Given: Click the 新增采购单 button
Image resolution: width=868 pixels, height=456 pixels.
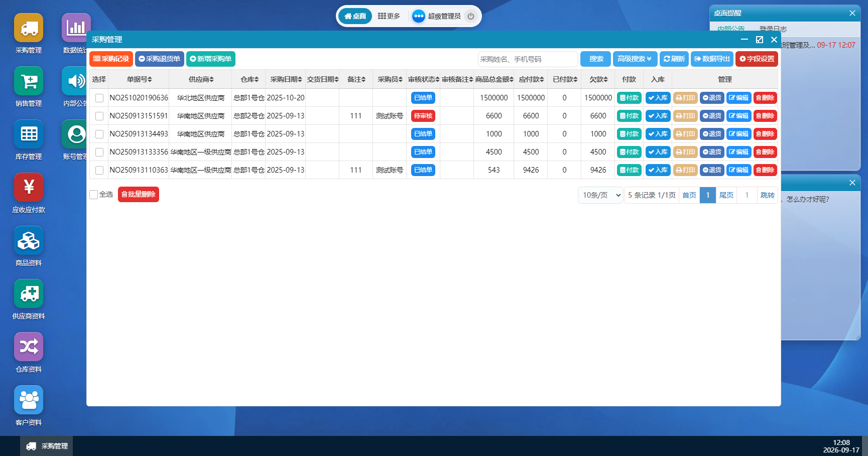Looking at the screenshot, I should pos(211,59).
